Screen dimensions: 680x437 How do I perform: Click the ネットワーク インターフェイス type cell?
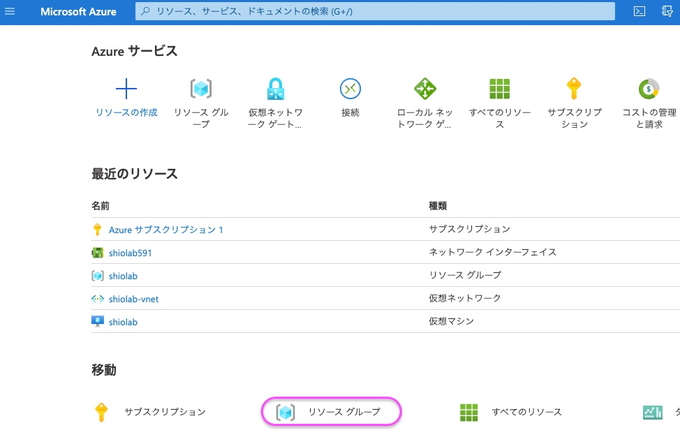pos(493,252)
